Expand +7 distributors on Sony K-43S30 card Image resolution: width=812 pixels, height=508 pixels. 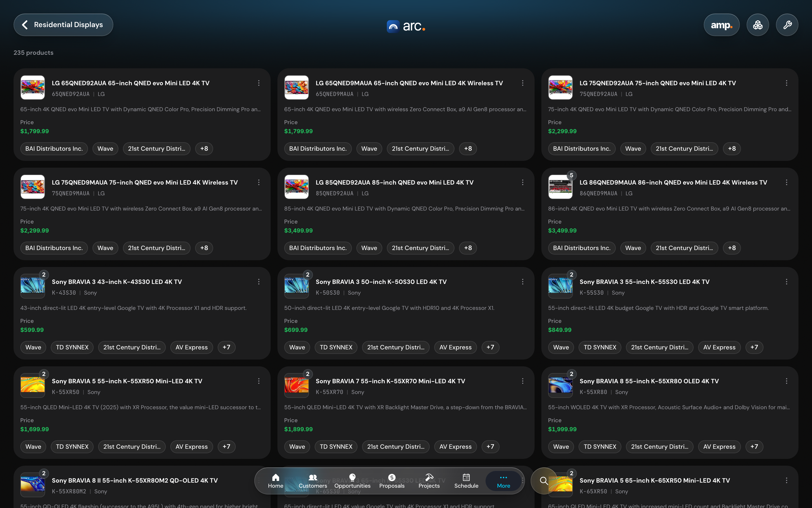(226, 347)
